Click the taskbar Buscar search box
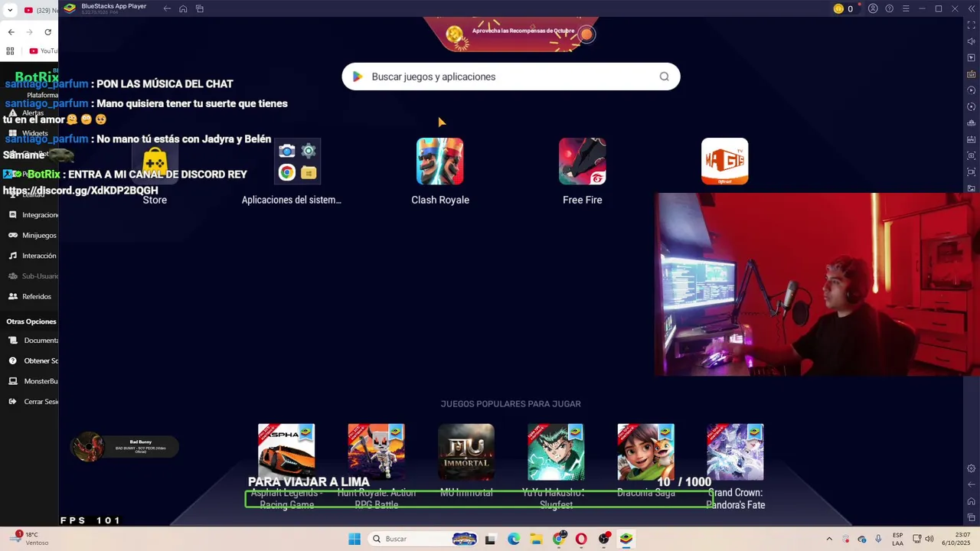 pyautogui.click(x=424, y=539)
